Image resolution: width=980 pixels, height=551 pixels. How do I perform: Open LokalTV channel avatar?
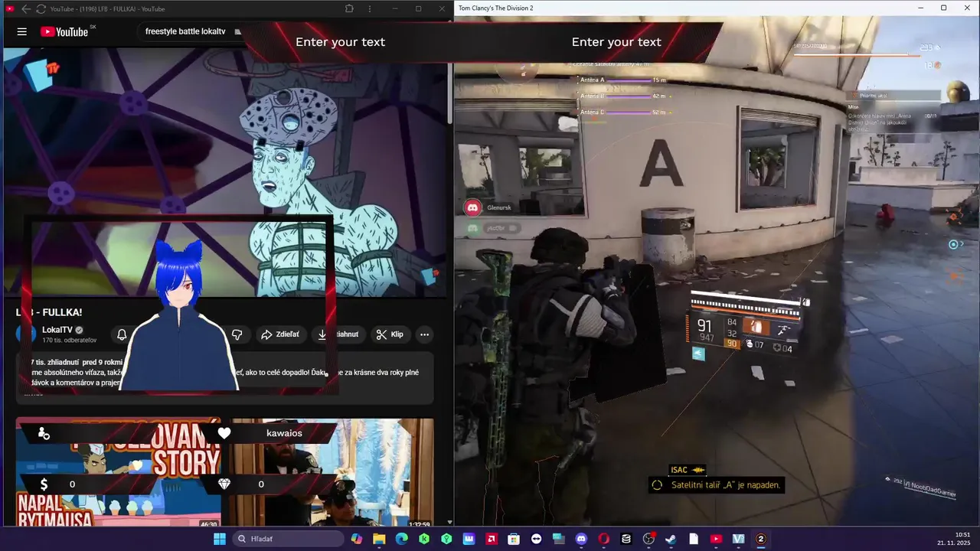(x=27, y=334)
